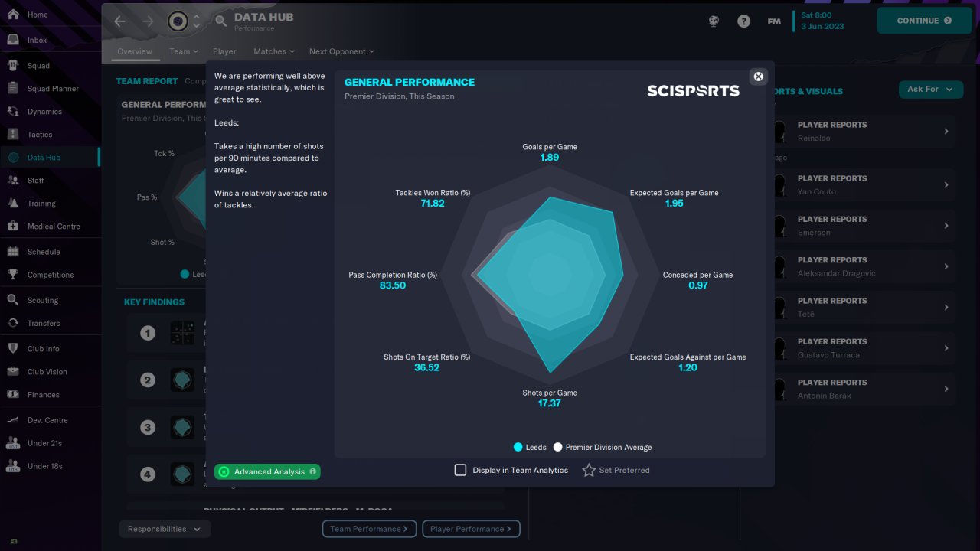The width and height of the screenshot is (980, 551).
Task: Close the General Performance popup
Action: 758,77
